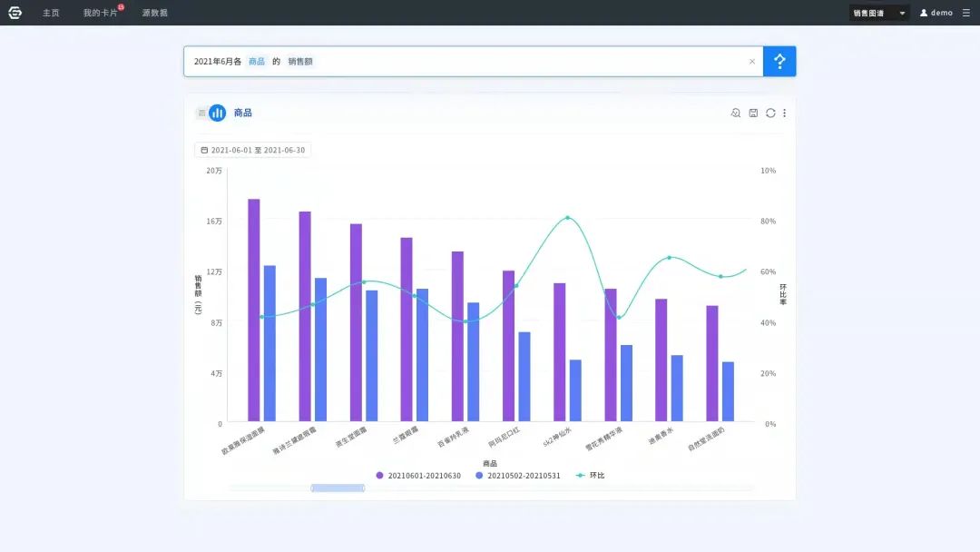980x552 pixels.
Task: Open the 源数据 tab
Action: pyautogui.click(x=154, y=13)
